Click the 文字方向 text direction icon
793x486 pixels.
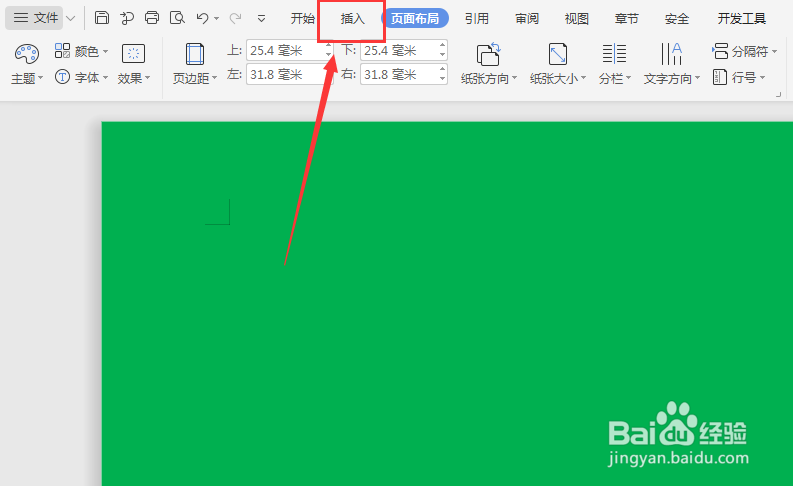(x=671, y=54)
